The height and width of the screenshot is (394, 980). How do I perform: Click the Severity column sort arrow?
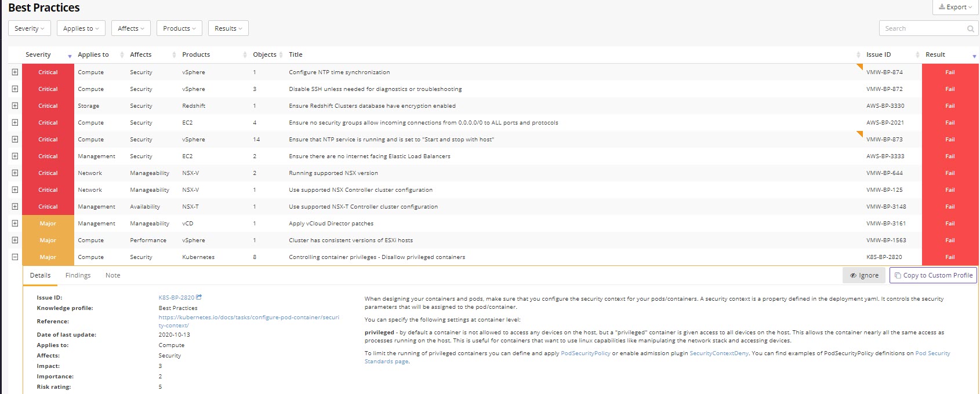(x=70, y=56)
